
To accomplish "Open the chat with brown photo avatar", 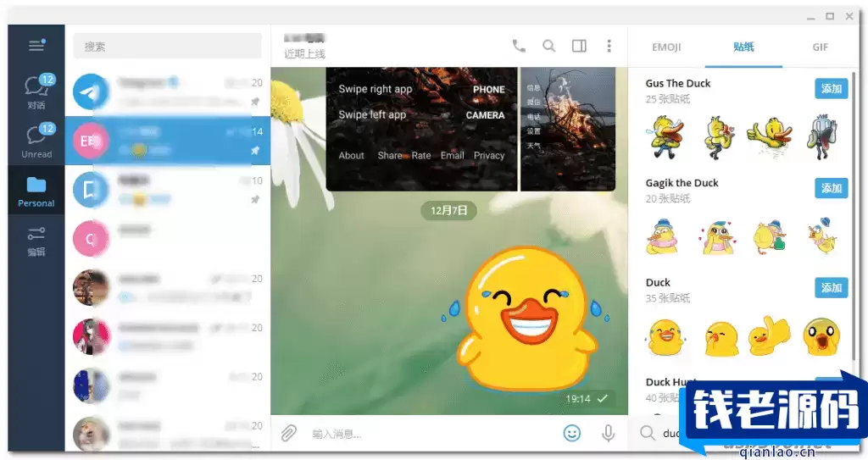I will [x=168, y=288].
